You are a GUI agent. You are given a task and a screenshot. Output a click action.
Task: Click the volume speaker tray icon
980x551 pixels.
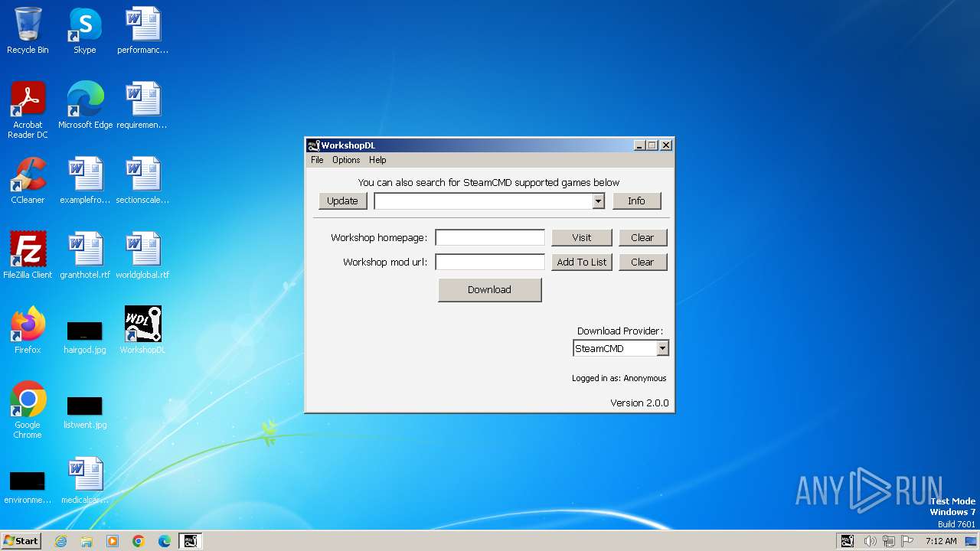pos(870,541)
